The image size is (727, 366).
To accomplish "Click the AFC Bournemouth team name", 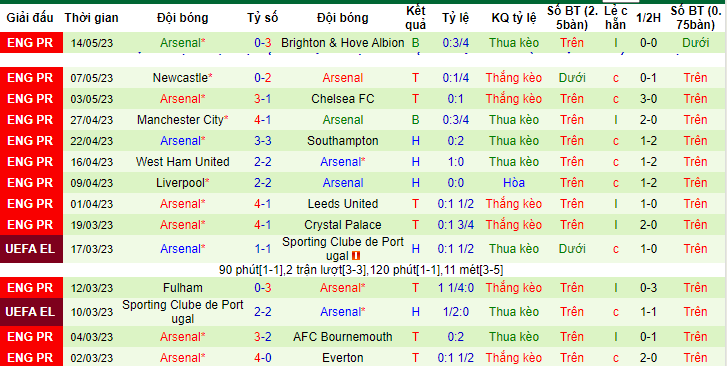I will (x=343, y=337).
